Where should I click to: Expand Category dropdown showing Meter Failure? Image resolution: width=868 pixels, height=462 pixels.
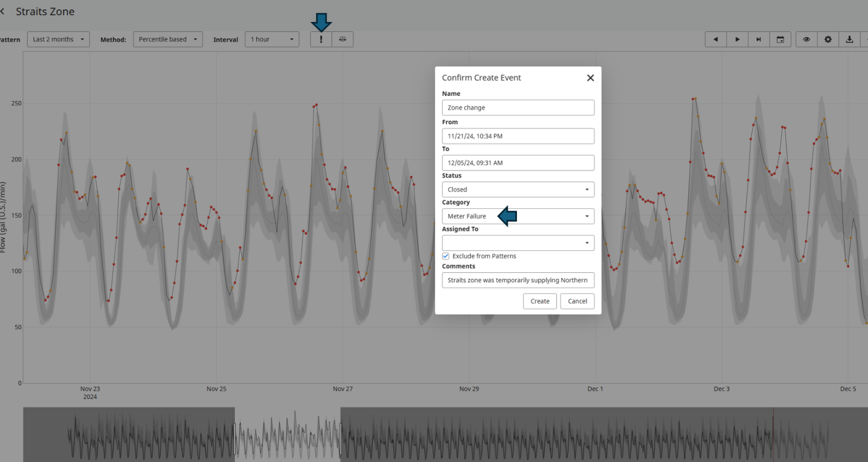[x=518, y=216]
